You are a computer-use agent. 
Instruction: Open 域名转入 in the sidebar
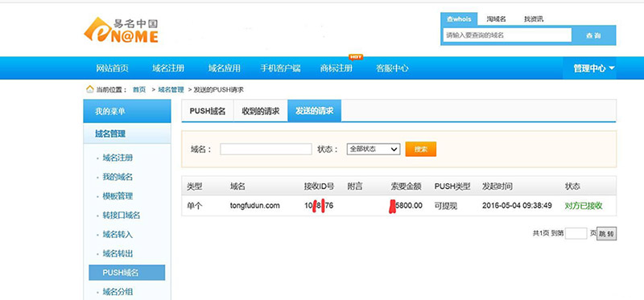pyautogui.click(x=118, y=235)
